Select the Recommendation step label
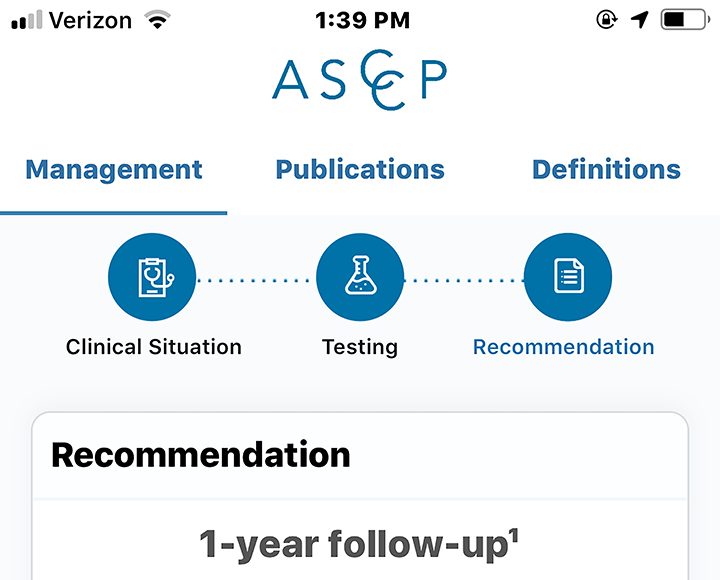The image size is (720, 580). tap(564, 347)
